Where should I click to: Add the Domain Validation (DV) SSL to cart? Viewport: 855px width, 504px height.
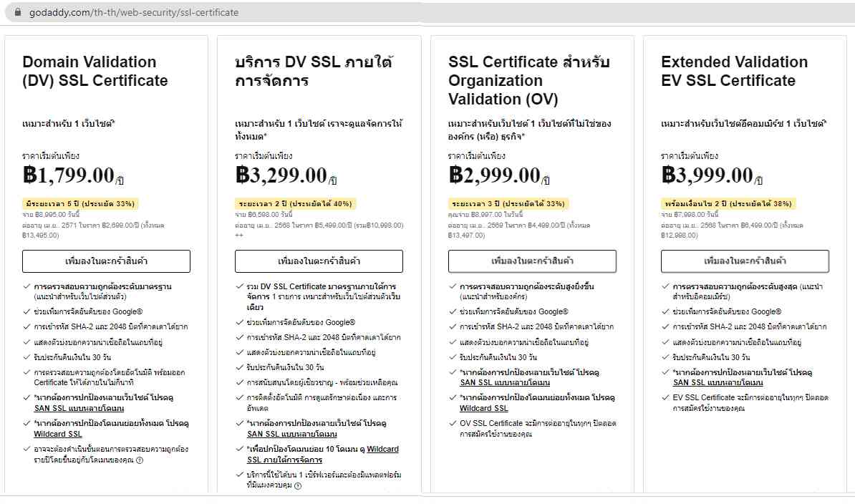pyautogui.click(x=106, y=261)
